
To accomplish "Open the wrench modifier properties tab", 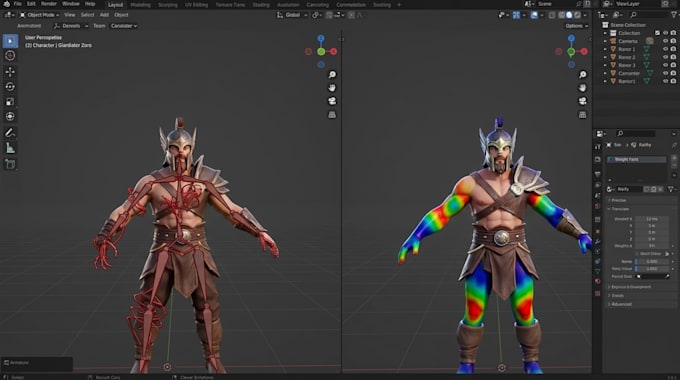I will pos(598,242).
